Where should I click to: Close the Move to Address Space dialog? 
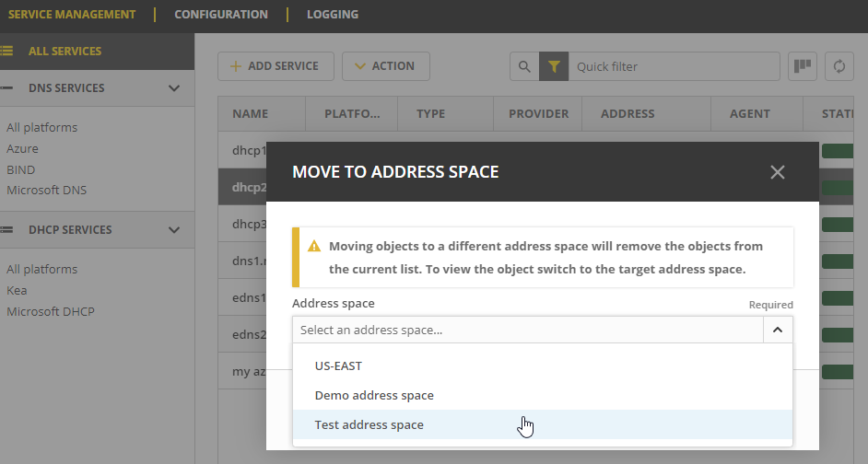(x=777, y=172)
